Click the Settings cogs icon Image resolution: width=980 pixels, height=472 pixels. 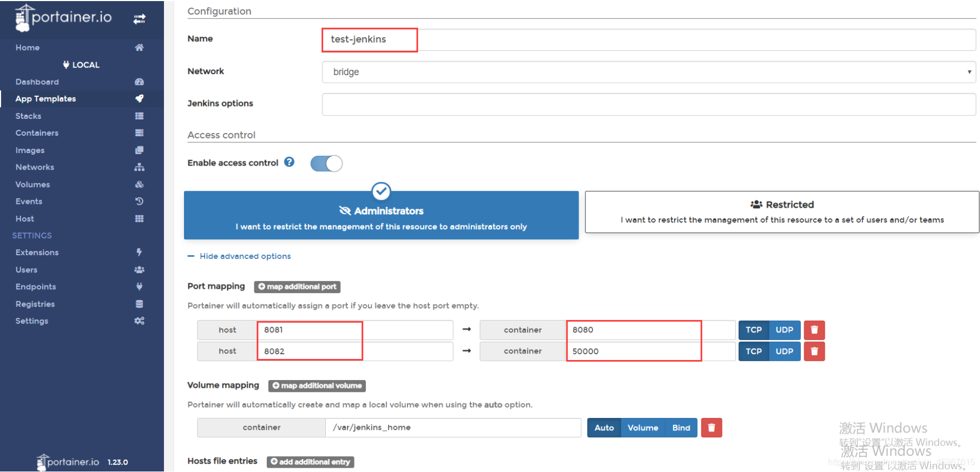(139, 321)
